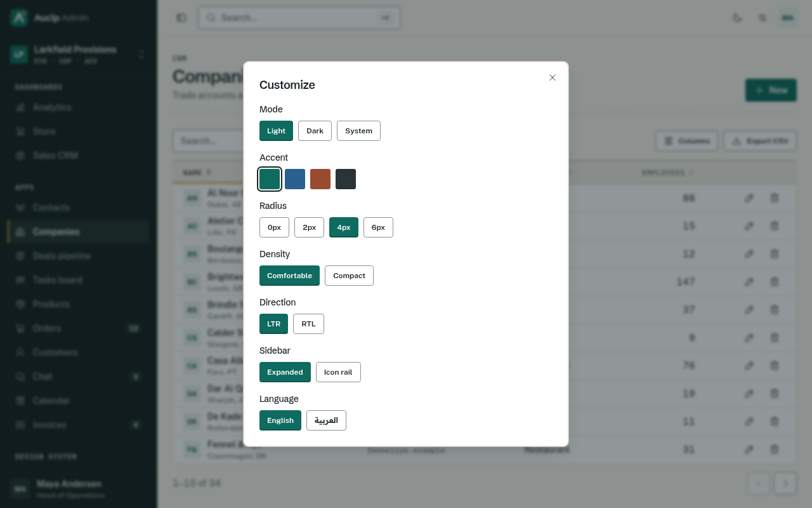Image resolution: width=812 pixels, height=508 pixels.
Task: Go to next page of companies
Action: 785,483
